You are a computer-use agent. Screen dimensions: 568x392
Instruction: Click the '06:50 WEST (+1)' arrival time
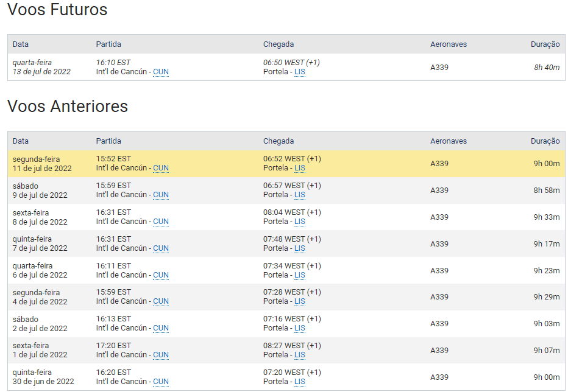[291, 63]
